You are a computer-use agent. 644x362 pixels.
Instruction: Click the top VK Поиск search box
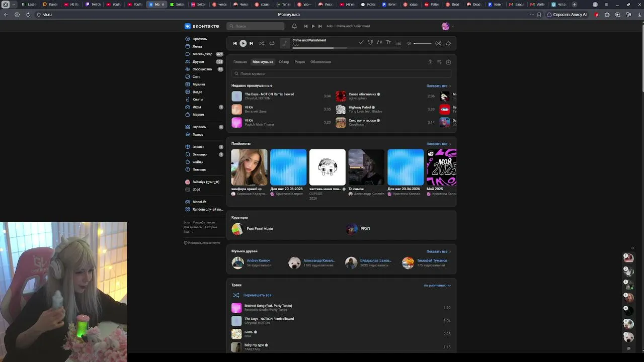point(256,26)
